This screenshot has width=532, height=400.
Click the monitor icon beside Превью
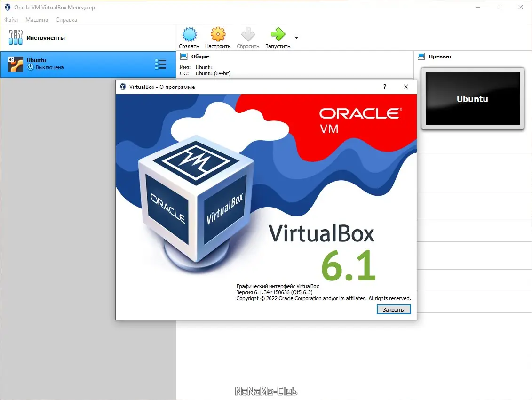pyautogui.click(x=421, y=56)
